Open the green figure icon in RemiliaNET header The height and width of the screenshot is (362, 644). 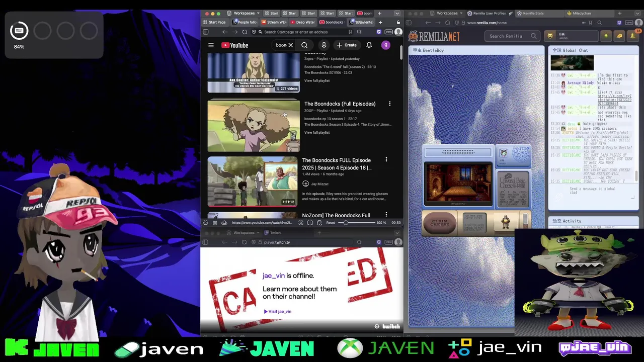pyautogui.click(x=606, y=36)
